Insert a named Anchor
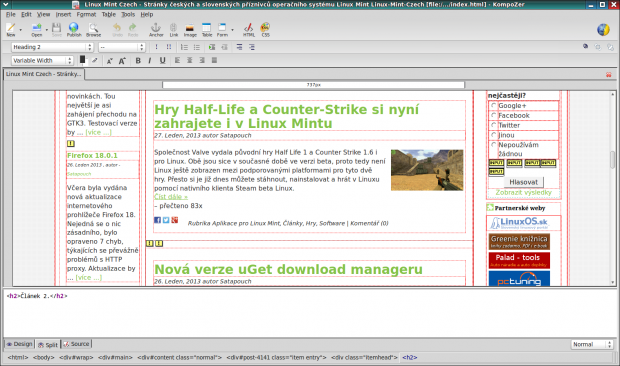This screenshot has height=366, width=620. [x=156, y=30]
